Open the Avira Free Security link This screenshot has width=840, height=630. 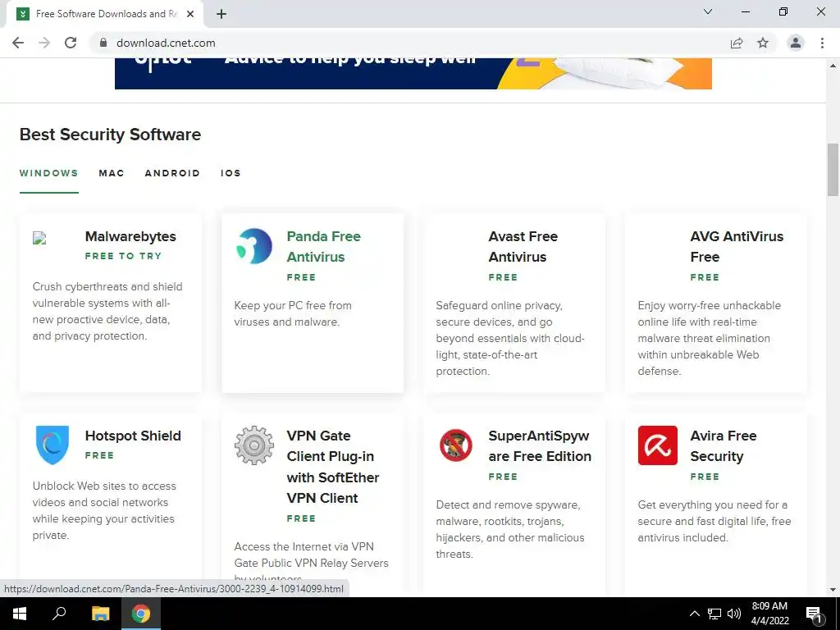tap(724, 445)
